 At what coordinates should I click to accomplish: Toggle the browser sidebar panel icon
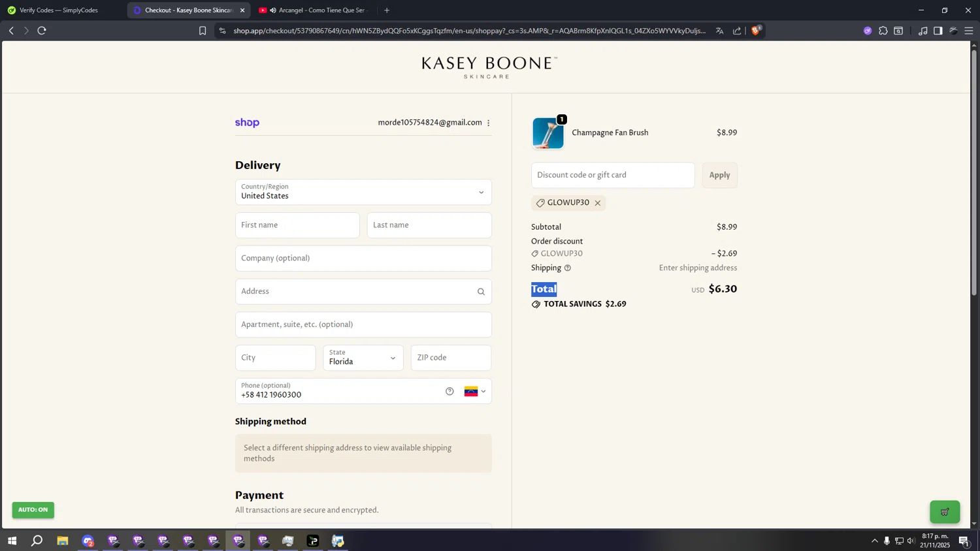pos(938,31)
